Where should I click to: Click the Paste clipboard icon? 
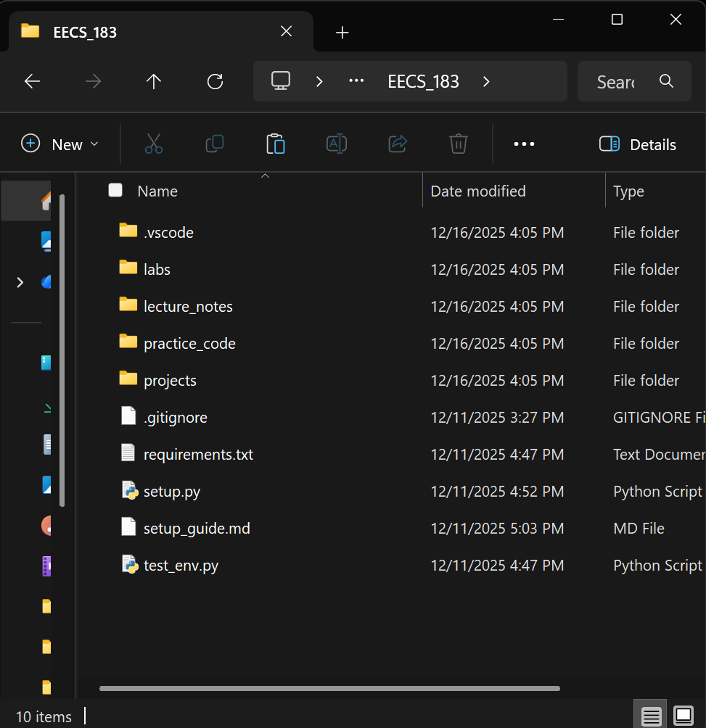(276, 144)
